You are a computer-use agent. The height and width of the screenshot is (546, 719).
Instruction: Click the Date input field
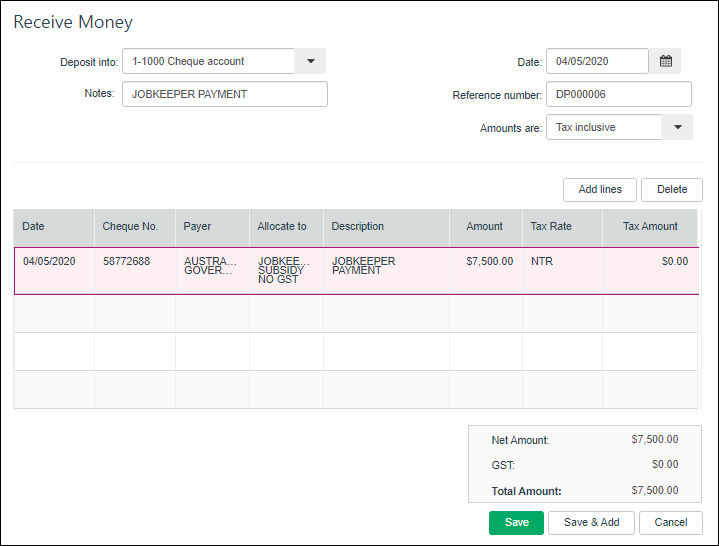coord(597,61)
